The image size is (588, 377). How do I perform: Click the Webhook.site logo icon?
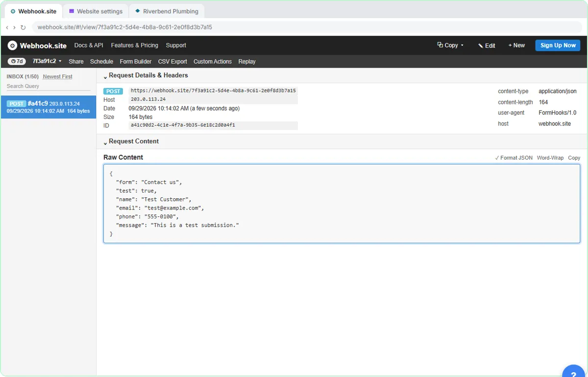[12, 46]
